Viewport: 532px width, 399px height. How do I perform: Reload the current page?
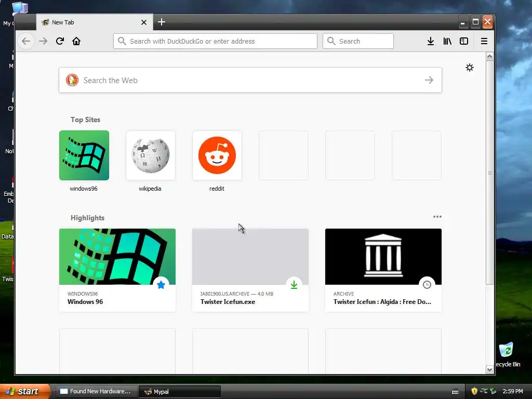pyautogui.click(x=60, y=41)
